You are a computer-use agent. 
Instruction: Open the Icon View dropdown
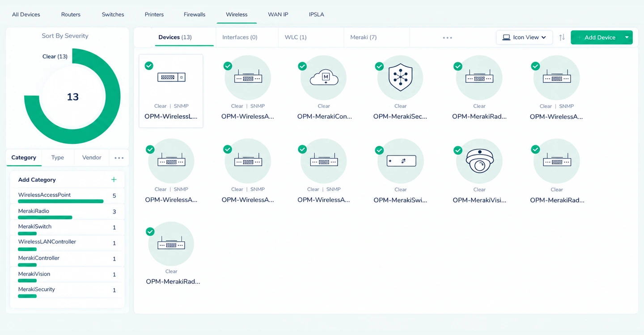[524, 38]
